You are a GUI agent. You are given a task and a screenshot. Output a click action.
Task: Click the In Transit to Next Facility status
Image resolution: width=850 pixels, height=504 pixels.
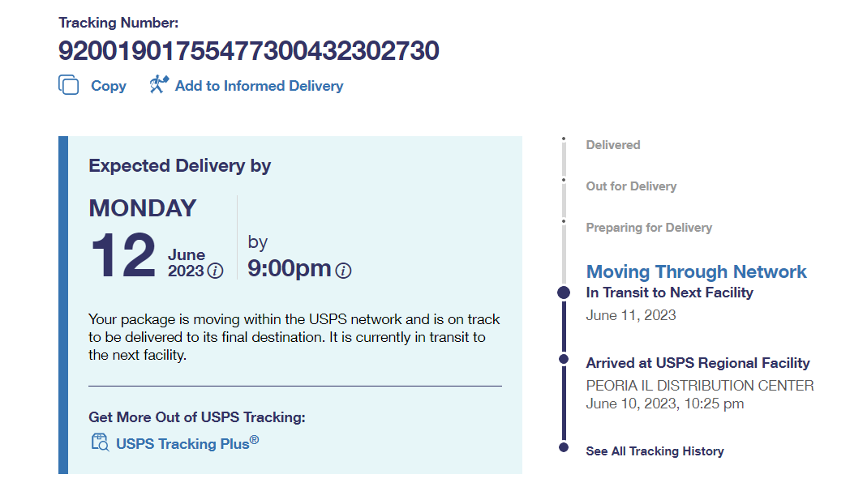(x=669, y=293)
